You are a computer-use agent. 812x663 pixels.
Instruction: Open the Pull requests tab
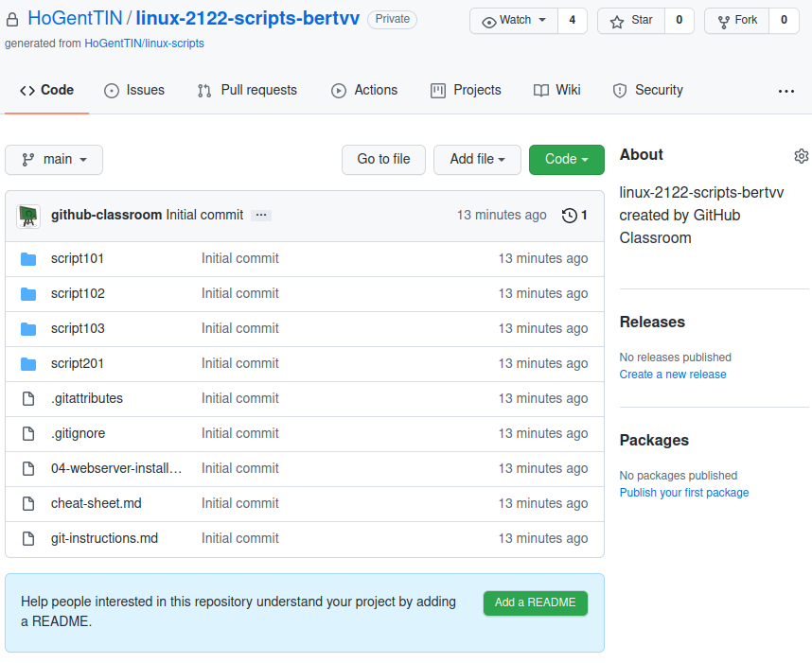coord(247,91)
